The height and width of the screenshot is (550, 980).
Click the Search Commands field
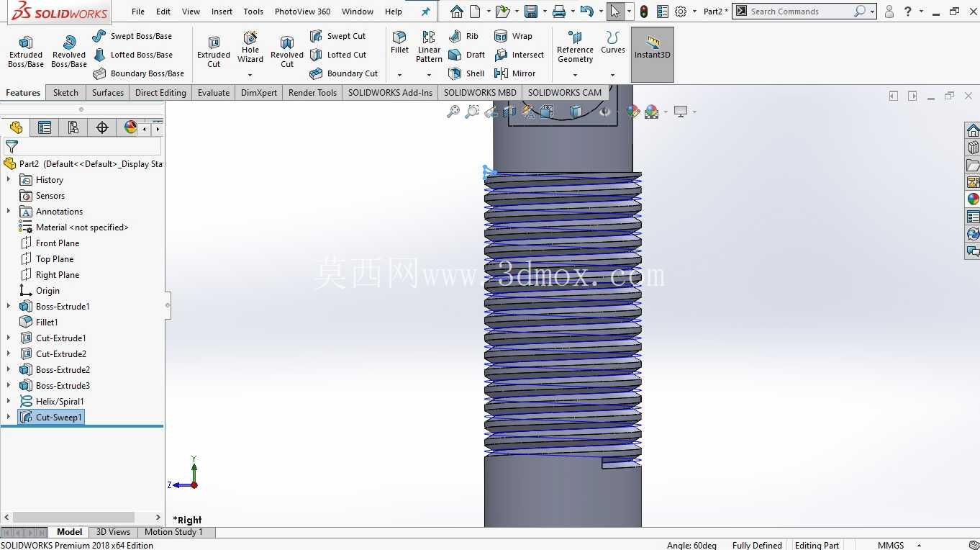(x=799, y=12)
